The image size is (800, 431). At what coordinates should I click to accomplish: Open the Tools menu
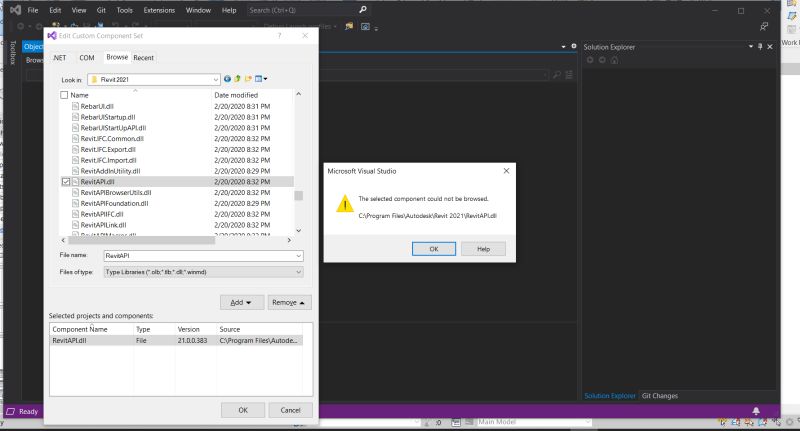(x=124, y=10)
